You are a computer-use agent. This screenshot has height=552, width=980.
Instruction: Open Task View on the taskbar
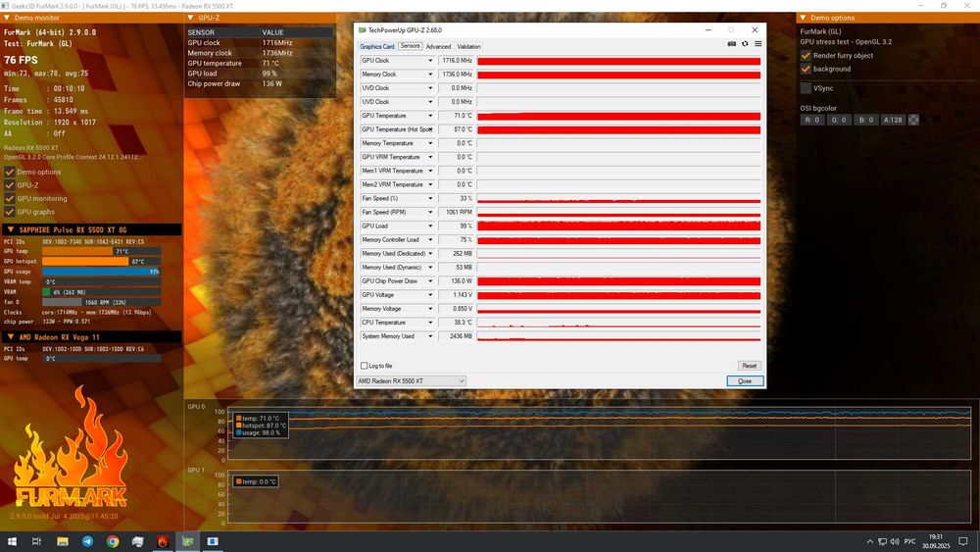[x=37, y=541]
